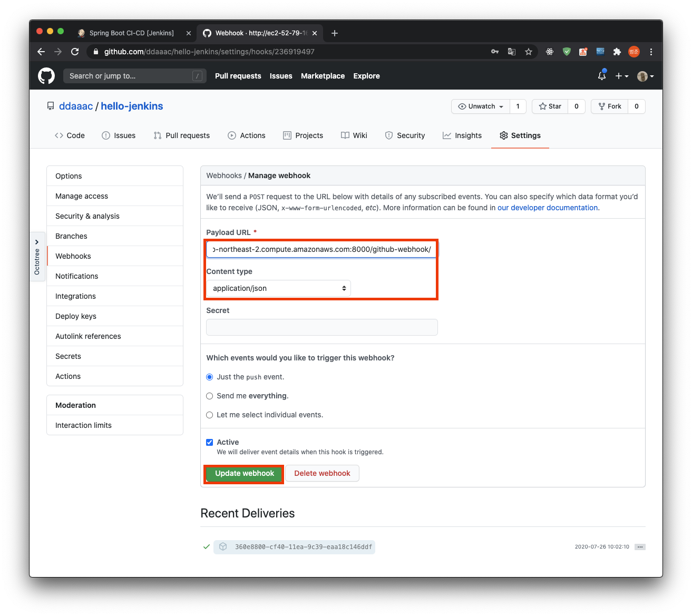Open Secrets in settings sidebar
Screen dimensions: 692x616
(x=115, y=356)
